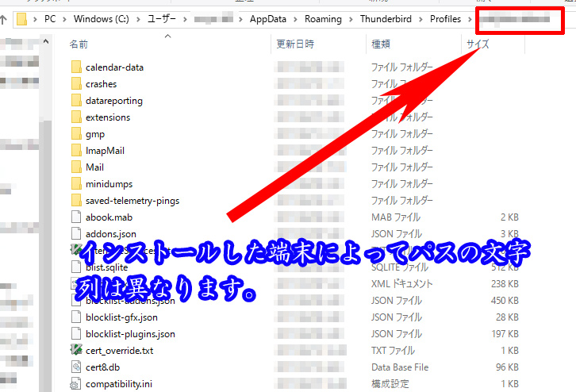
Task: Click the ImapMail folder icon
Action: click(x=76, y=150)
